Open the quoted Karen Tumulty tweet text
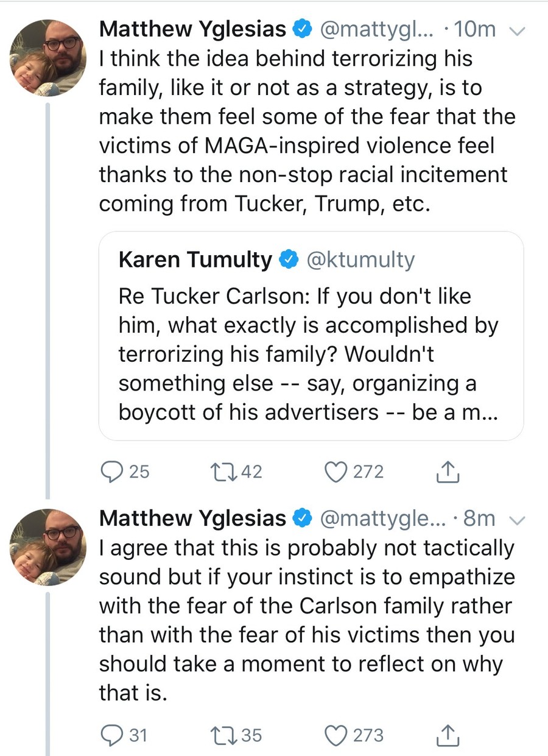The height and width of the screenshot is (756, 548). (307, 355)
